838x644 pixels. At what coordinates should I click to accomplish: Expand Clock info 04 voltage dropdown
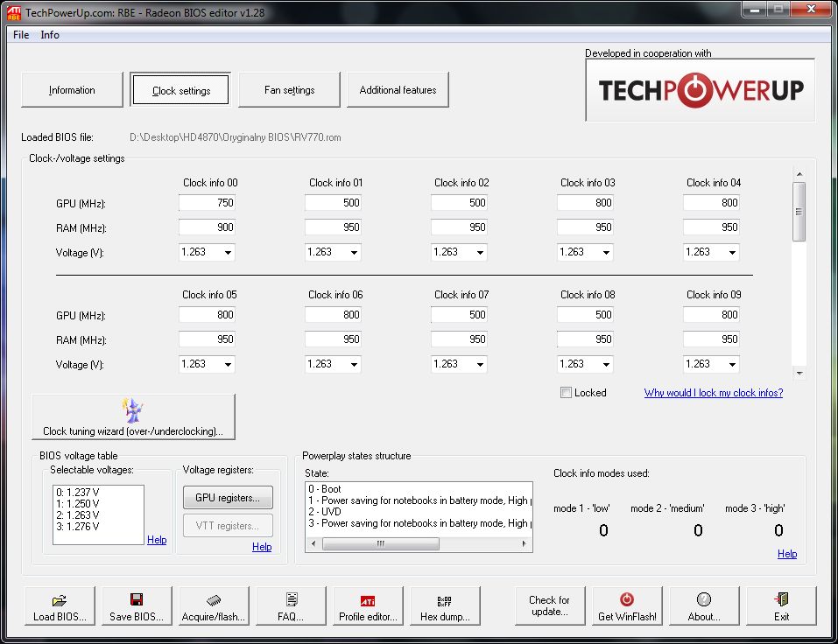coord(733,252)
